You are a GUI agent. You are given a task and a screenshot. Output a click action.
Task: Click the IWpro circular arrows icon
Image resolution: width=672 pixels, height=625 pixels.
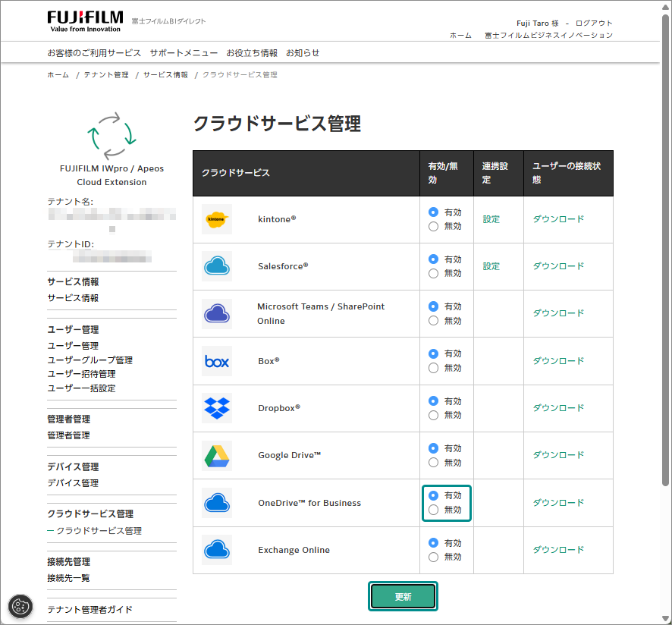tap(111, 136)
